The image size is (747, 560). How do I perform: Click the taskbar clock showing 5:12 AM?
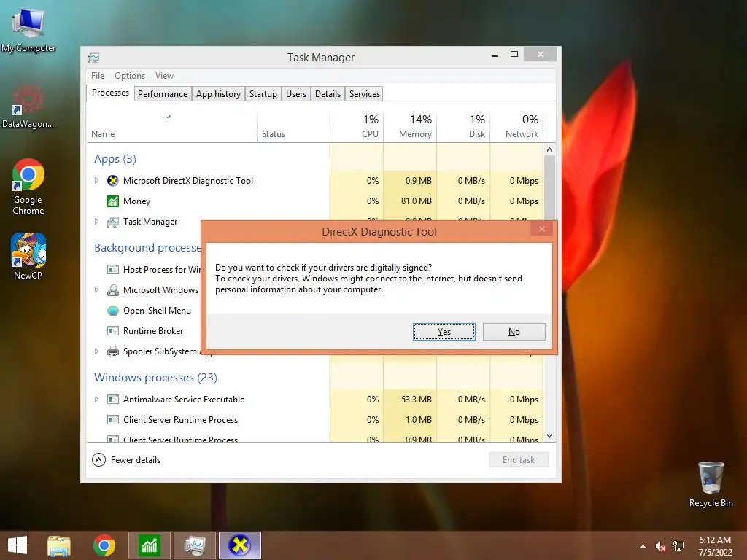point(715,546)
